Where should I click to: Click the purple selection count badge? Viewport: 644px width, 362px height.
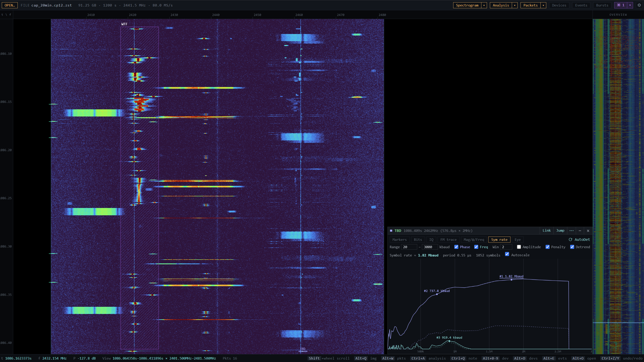click(621, 5)
